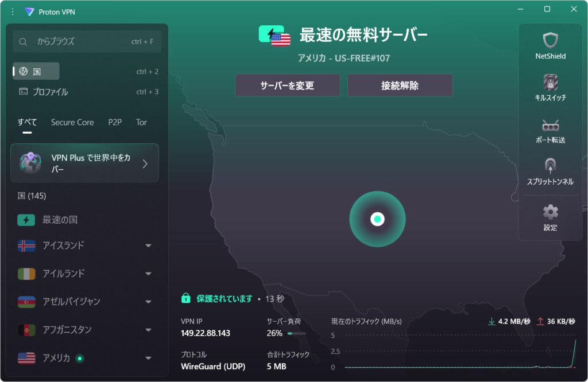Connect to 最速の国 fastest country
The image size is (588, 382).
click(x=60, y=220)
